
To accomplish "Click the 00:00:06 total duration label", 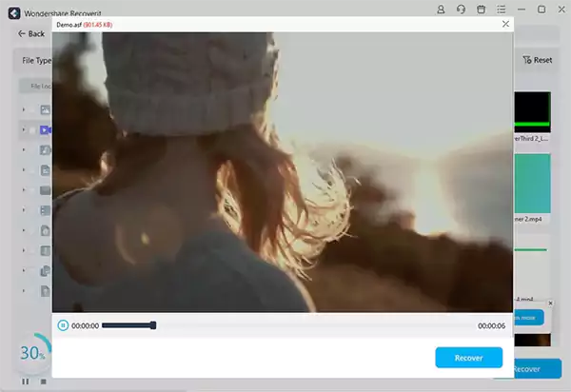I will [x=491, y=325].
